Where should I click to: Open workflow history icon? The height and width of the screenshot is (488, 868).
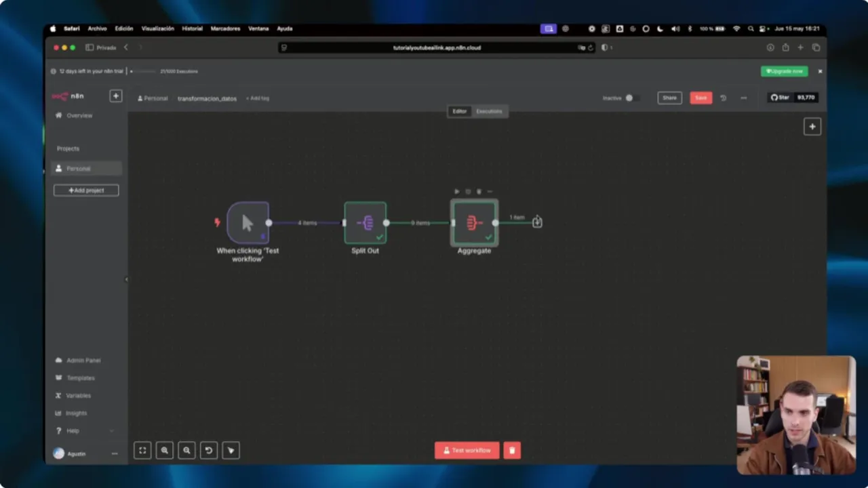pos(723,98)
